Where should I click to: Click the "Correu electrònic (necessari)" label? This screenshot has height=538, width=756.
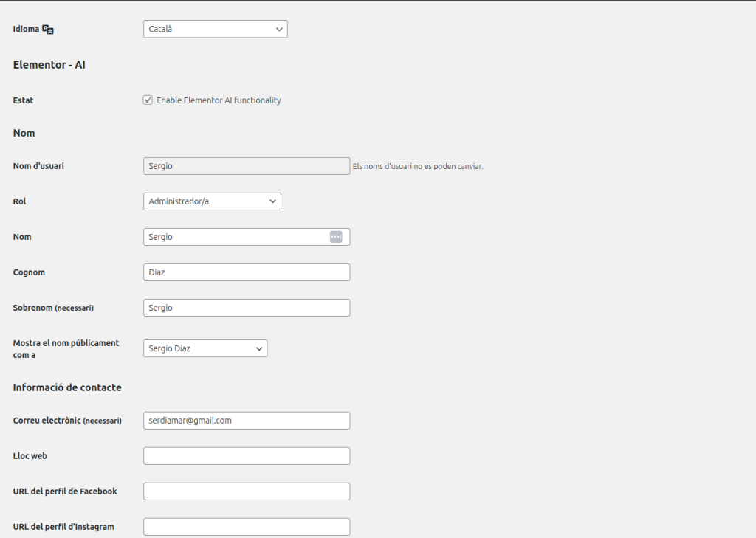click(x=67, y=421)
